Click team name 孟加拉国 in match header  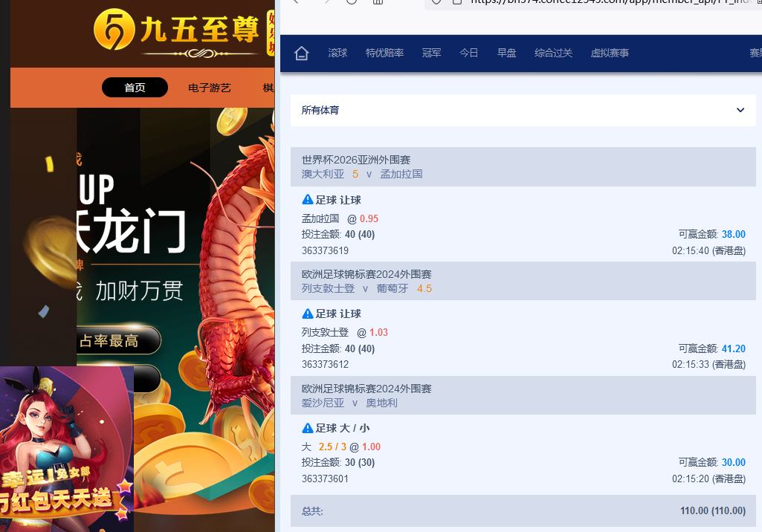pyautogui.click(x=401, y=174)
